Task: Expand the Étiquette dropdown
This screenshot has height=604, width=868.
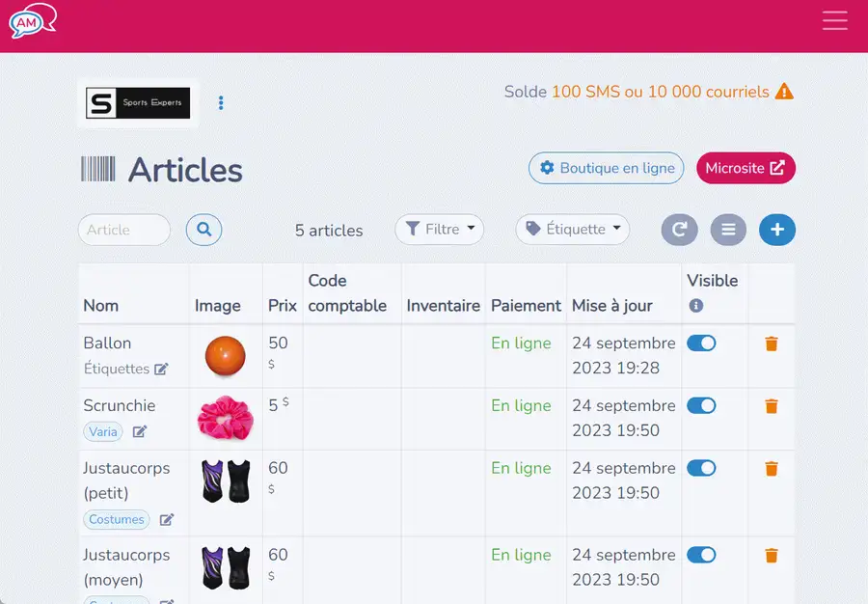Action: pyautogui.click(x=572, y=230)
